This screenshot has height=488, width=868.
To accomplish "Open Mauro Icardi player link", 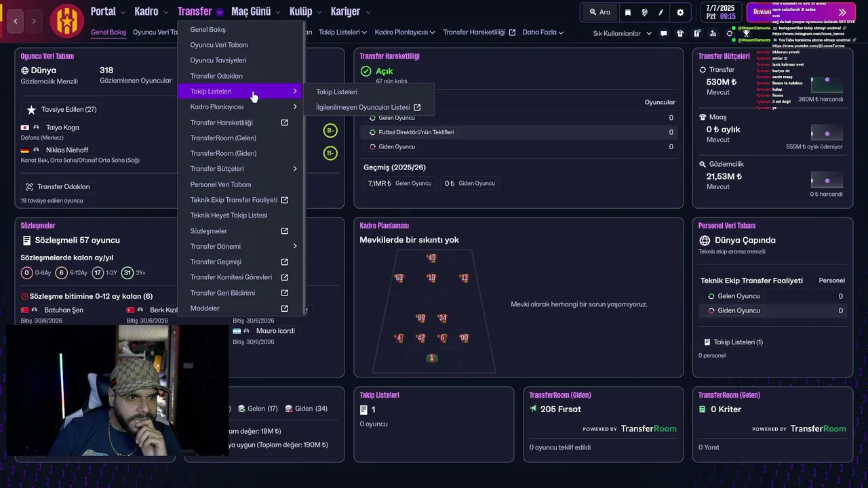I will tap(275, 331).
